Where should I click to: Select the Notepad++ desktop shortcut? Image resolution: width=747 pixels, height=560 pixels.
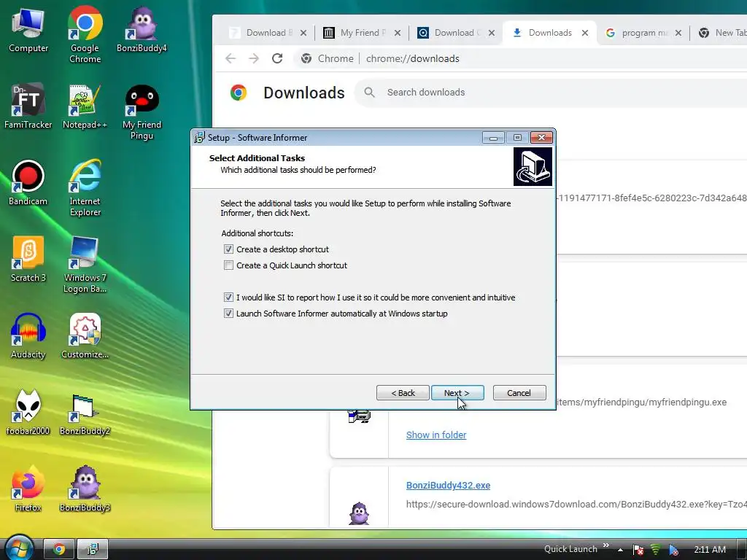[85, 106]
